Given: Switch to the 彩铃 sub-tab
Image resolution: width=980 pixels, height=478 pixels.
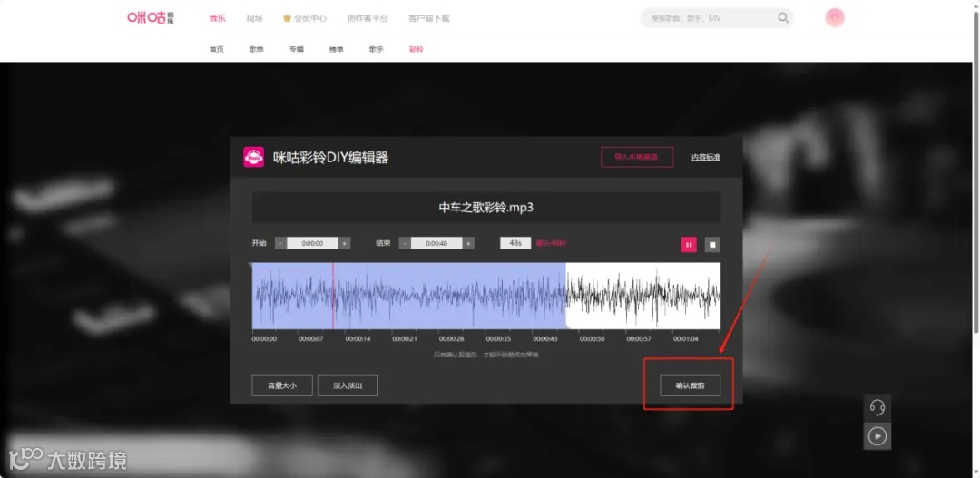Looking at the screenshot, I should 416,49.
